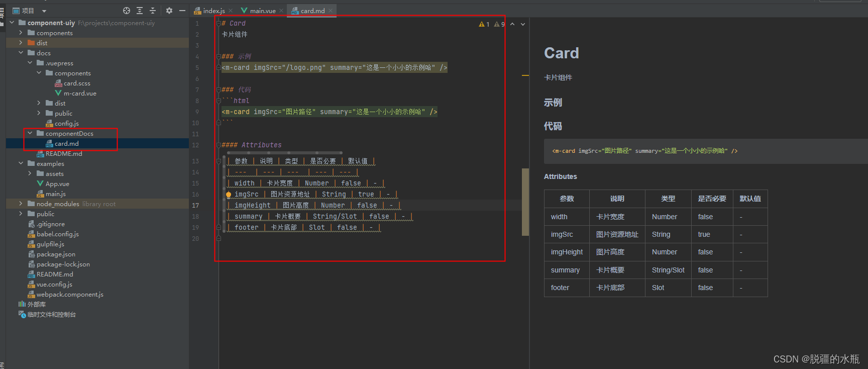
Task: Go to next highlighted problem arrow
Action: click(523, 24)
